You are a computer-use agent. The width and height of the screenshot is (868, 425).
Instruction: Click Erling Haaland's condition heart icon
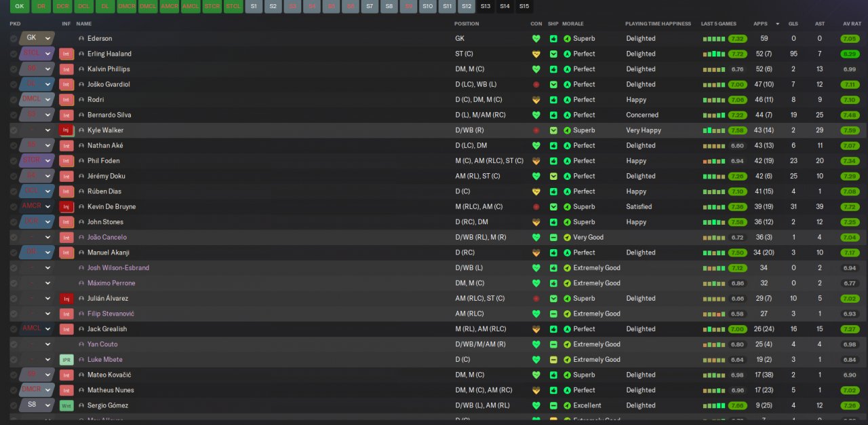(536, 54)
